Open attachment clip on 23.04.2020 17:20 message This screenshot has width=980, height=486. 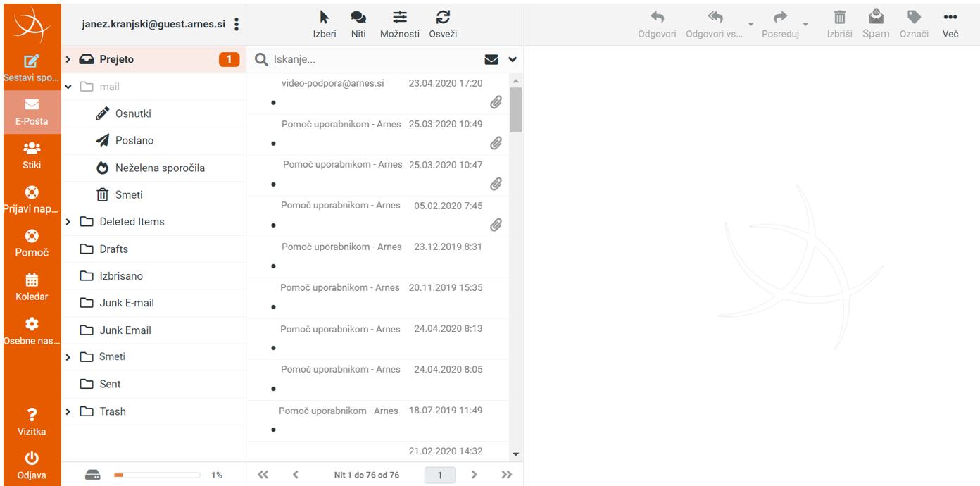click(x=496, y=102)
